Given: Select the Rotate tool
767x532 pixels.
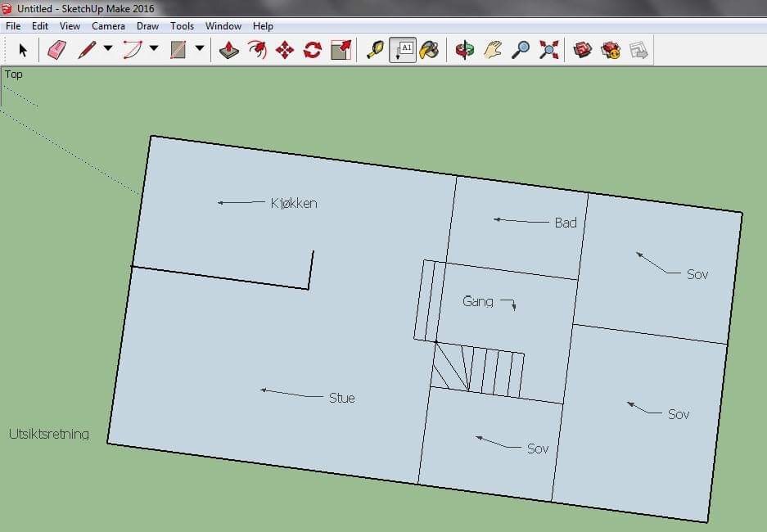Looking at the screenshot, I should (312, 51).
